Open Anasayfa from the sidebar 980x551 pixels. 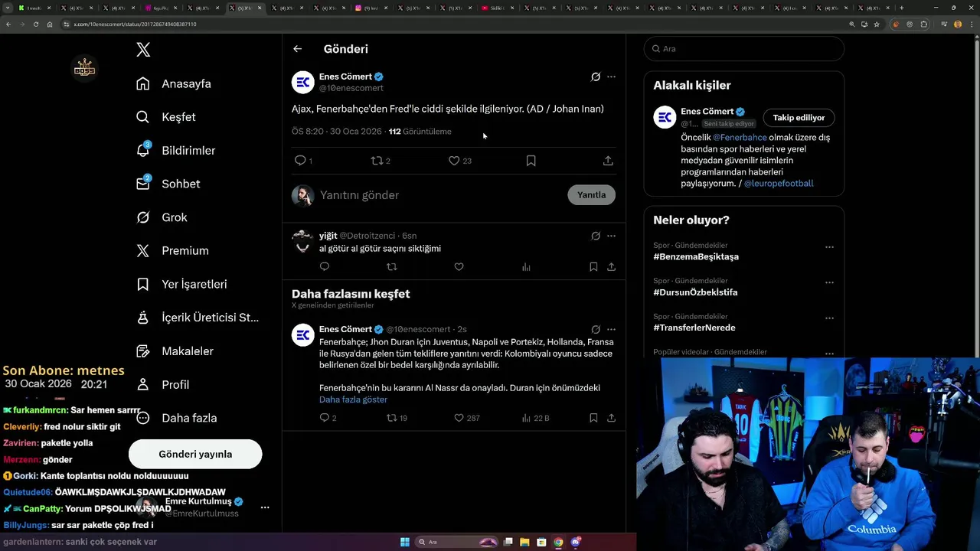pyautogui.click(x=174, y=83)
